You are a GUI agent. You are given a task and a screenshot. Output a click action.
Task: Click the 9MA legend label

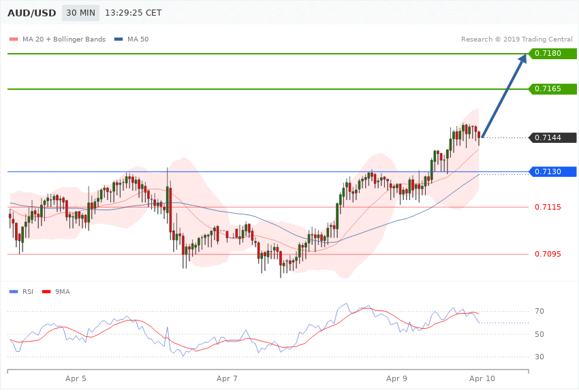(63, 292)
